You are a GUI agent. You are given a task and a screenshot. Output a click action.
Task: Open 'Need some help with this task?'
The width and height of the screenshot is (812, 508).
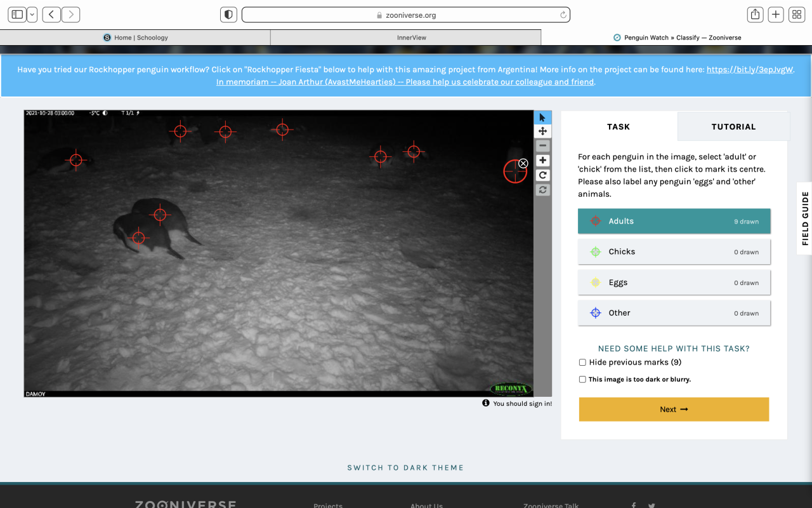674,349
